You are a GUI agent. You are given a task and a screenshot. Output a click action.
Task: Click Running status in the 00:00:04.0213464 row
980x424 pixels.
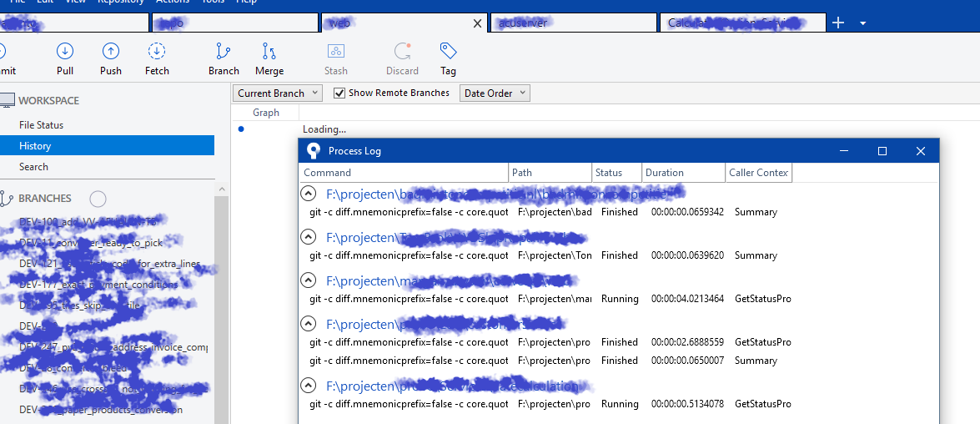click(620, 299)
